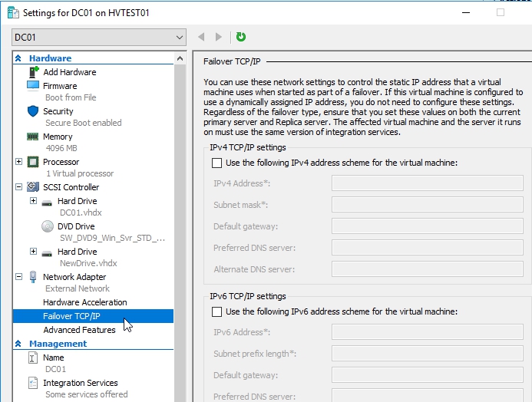Click the back navigation arrow
Screen dimensions: 532x402
point(202,37)
